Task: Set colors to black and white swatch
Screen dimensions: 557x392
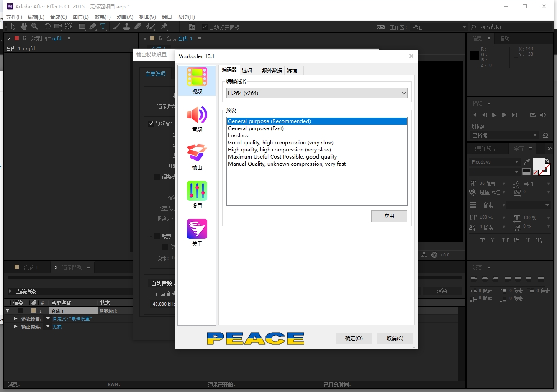Action: pyautogui.click(x=526, y=172)
